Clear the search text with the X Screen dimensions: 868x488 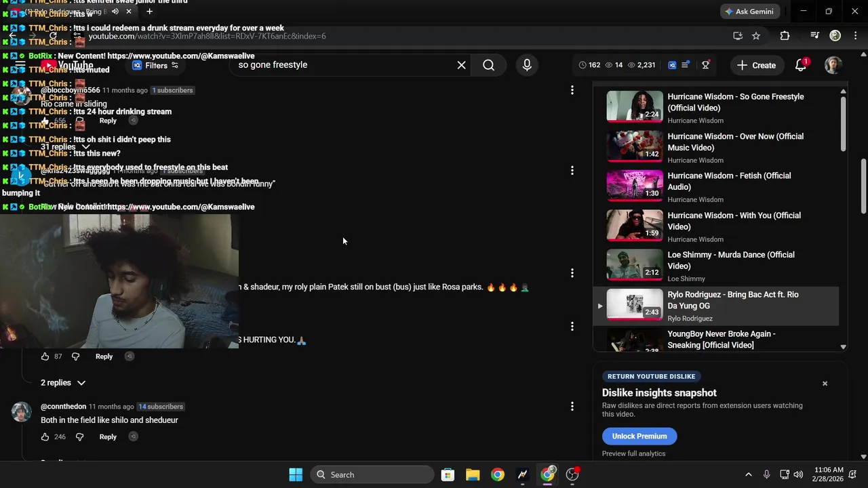(461, 65)
